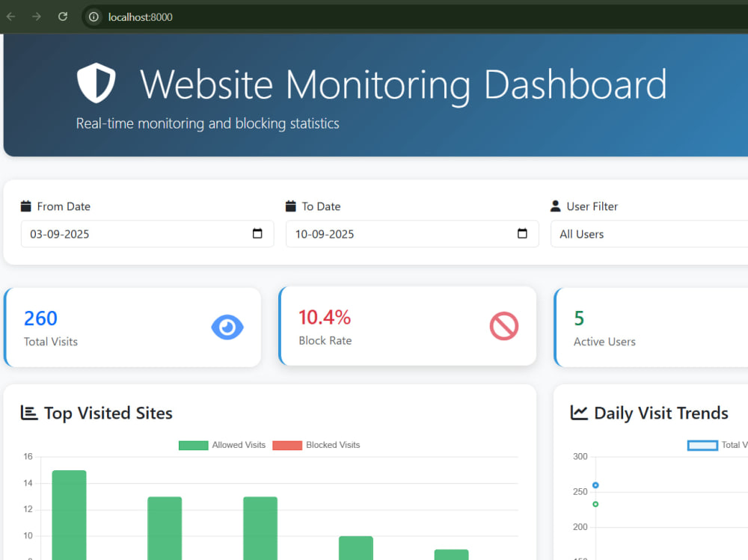Click the Blocked Visits legend label
Viewport: 748px width, 560px height.
pos(333,445)
